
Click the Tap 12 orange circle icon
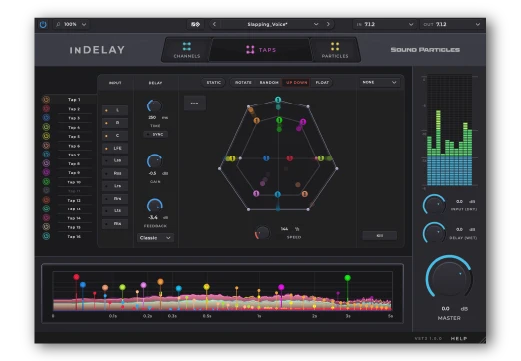tap(46, 200)
